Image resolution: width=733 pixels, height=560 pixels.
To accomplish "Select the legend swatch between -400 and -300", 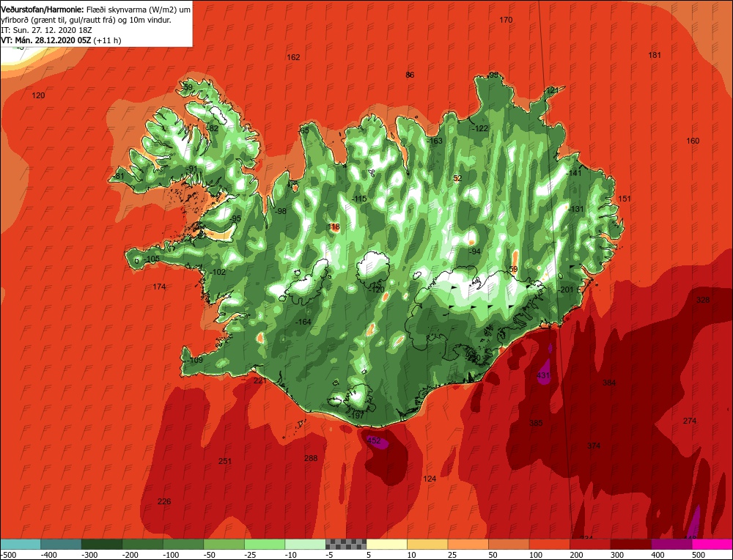I will (61, 544).
